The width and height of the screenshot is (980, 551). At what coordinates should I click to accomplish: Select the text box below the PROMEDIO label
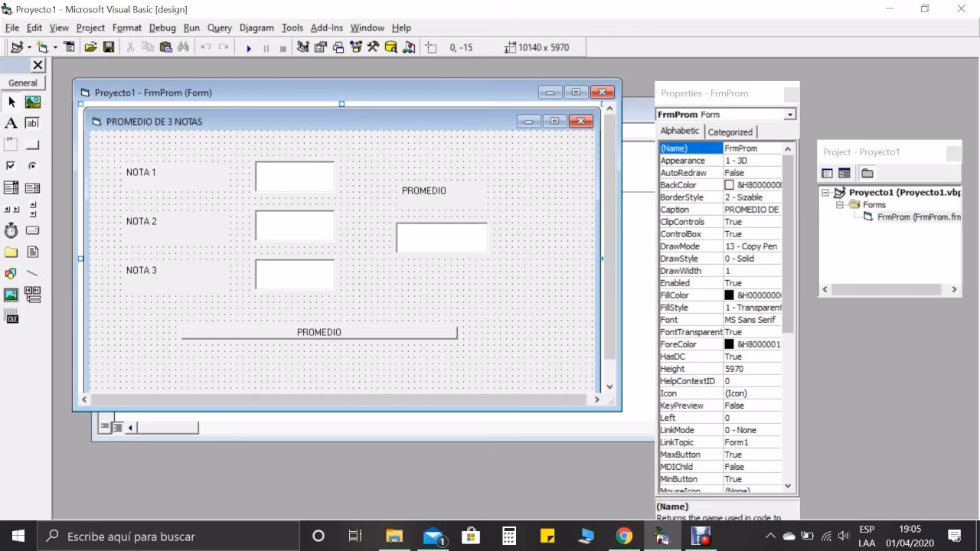442,237
